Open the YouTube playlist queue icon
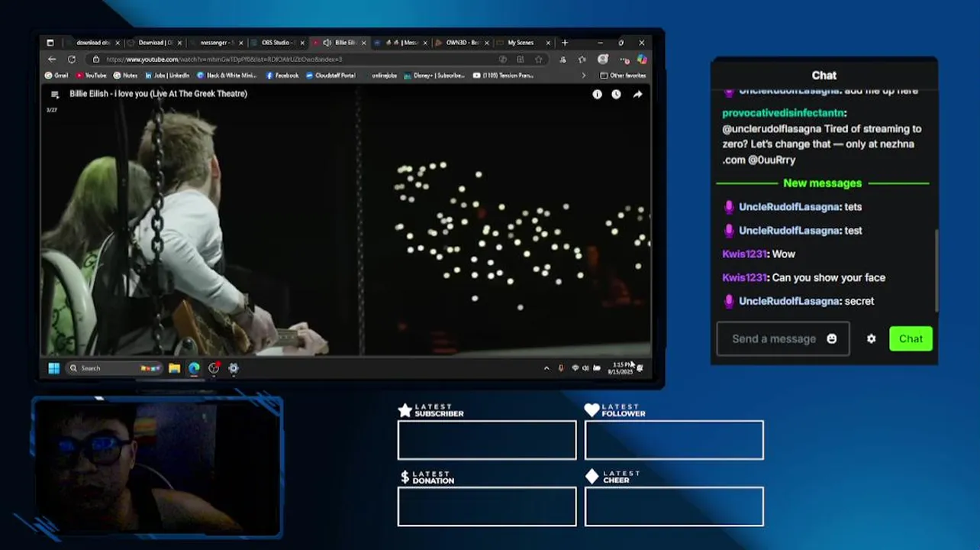 tap(55, 94)
